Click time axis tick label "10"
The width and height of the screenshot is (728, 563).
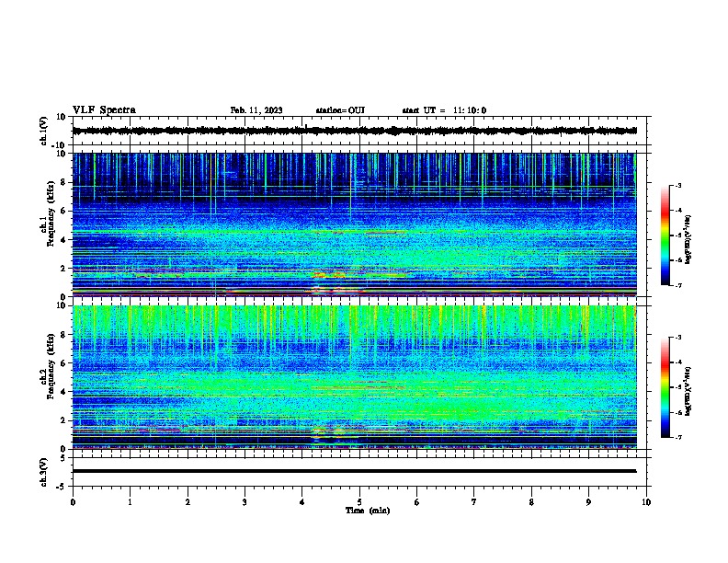coord(646,502)
